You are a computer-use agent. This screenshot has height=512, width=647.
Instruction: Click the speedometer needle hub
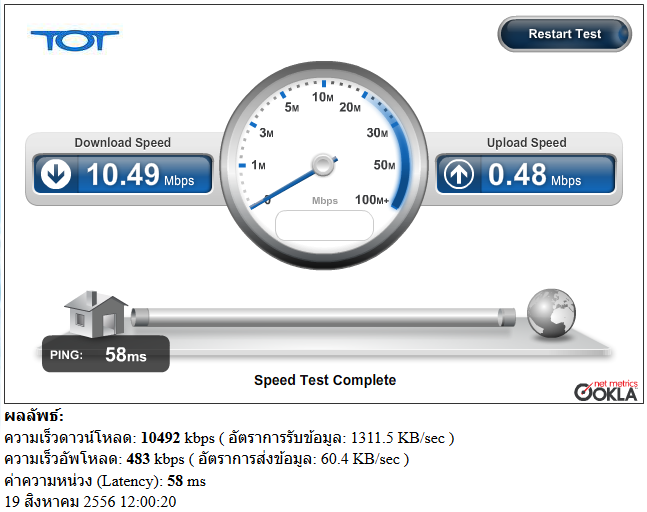323,165
